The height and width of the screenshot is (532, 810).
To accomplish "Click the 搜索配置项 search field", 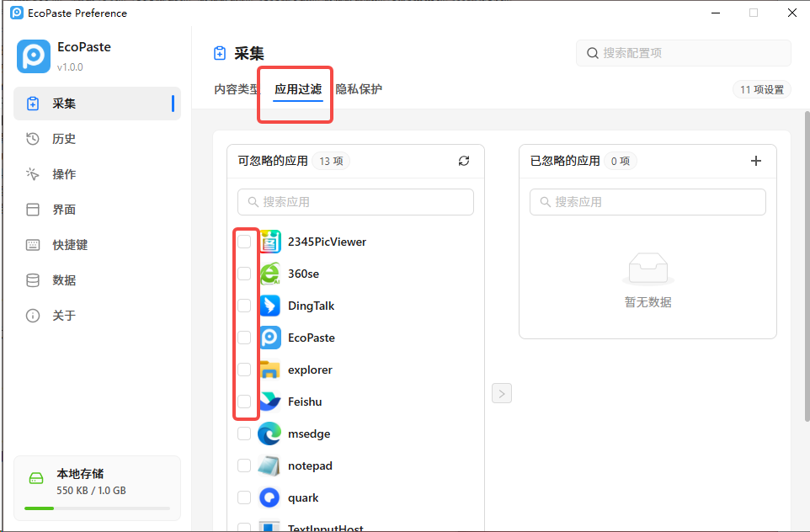I will pos(683,53).
